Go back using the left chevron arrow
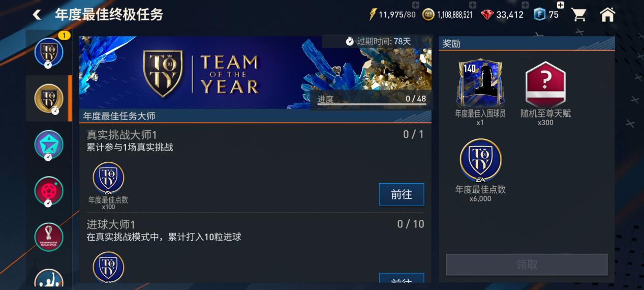Viewport: 644px width, 290px height. pos(37,15)
